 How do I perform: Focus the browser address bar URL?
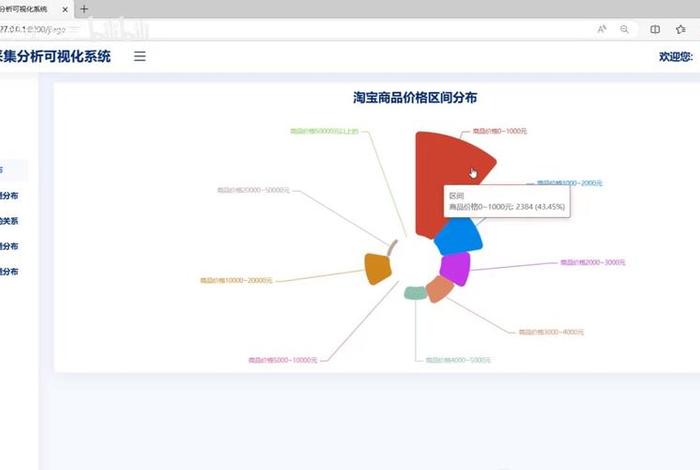click(33, 29)
